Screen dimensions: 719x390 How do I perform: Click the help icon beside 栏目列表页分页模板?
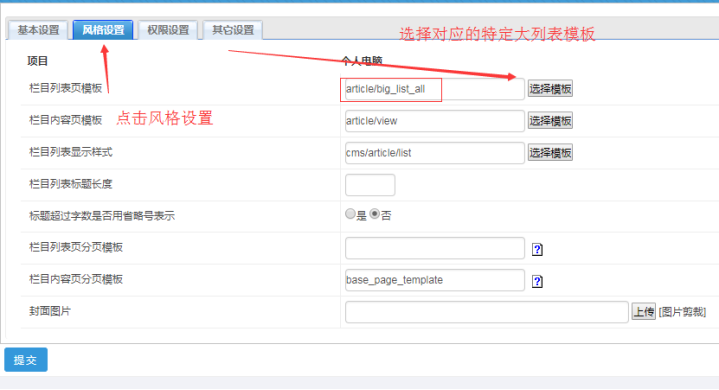pos(537,249)
